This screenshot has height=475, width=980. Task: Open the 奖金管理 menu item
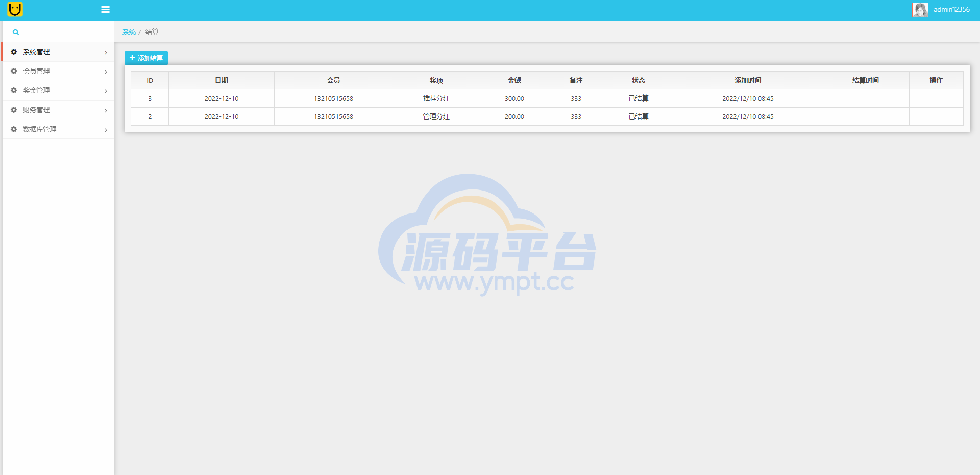[x=36, y=90]
